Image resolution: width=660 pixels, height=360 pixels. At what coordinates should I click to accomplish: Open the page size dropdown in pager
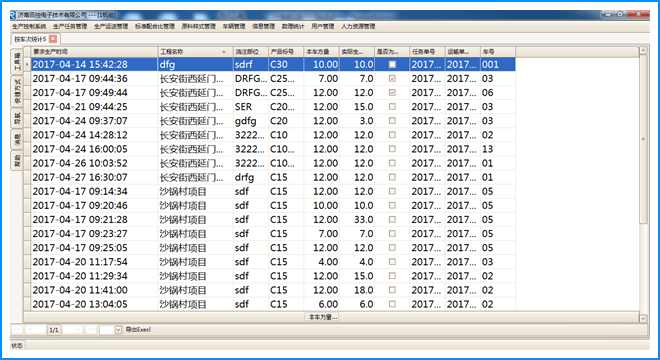coord(118,330)
